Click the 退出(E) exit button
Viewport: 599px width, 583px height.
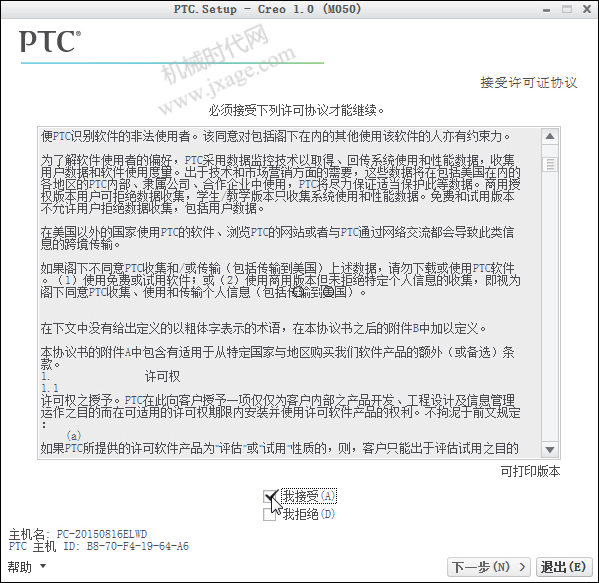[564, 567]
